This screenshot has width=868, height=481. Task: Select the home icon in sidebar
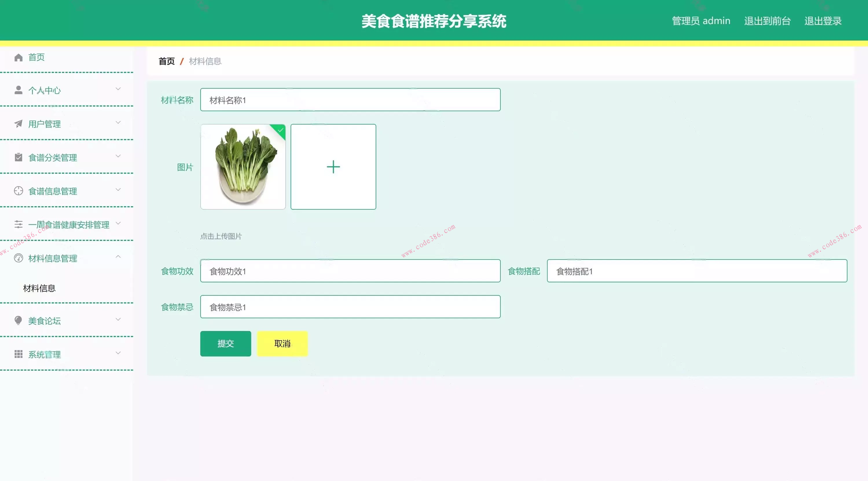point(18,57)
